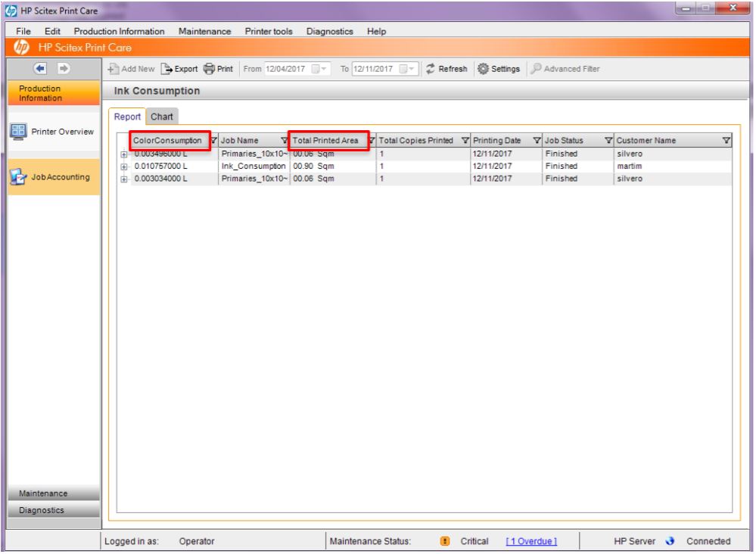
Task: Click the Refresh icon to reload the report
Action: [x=430, y=68]
